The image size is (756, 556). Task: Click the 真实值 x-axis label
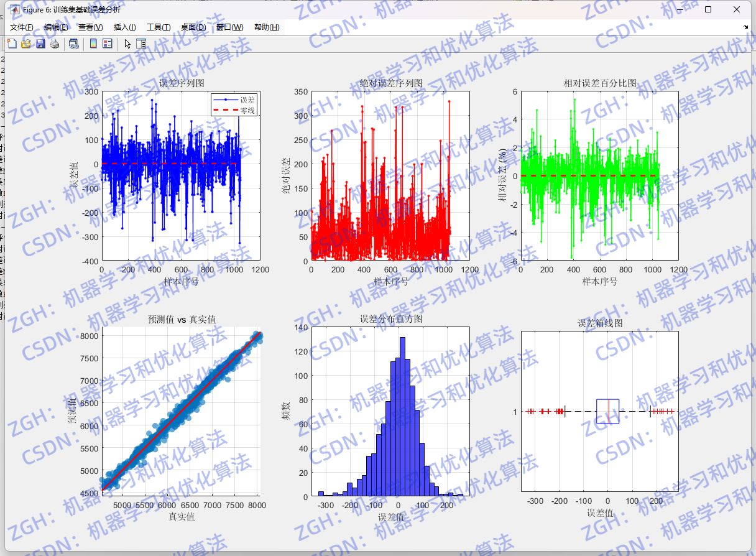[182, 517]
